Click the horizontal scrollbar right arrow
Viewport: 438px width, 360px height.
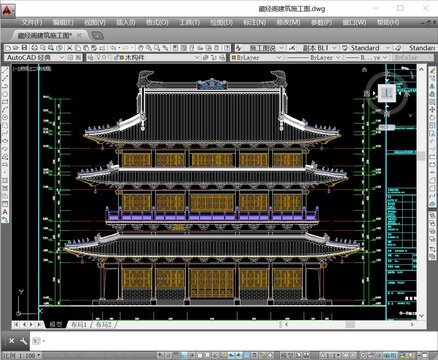coord(412,324)
